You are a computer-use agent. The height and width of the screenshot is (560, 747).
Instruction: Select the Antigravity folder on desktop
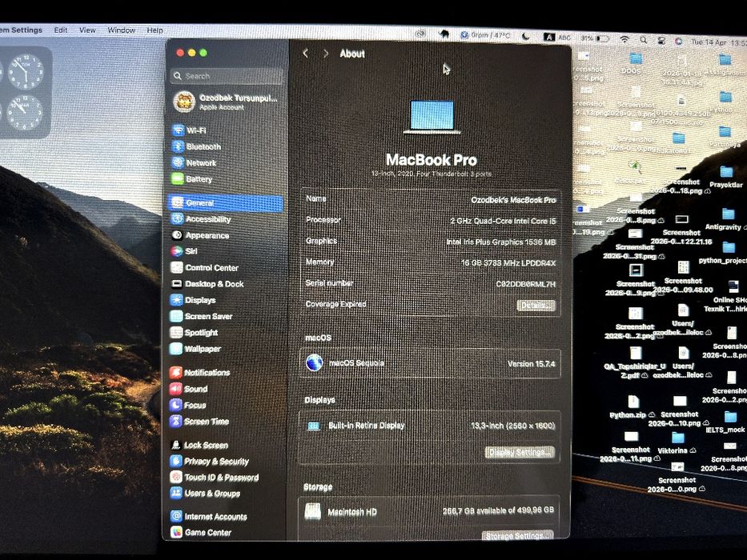(x=726, y=219)
